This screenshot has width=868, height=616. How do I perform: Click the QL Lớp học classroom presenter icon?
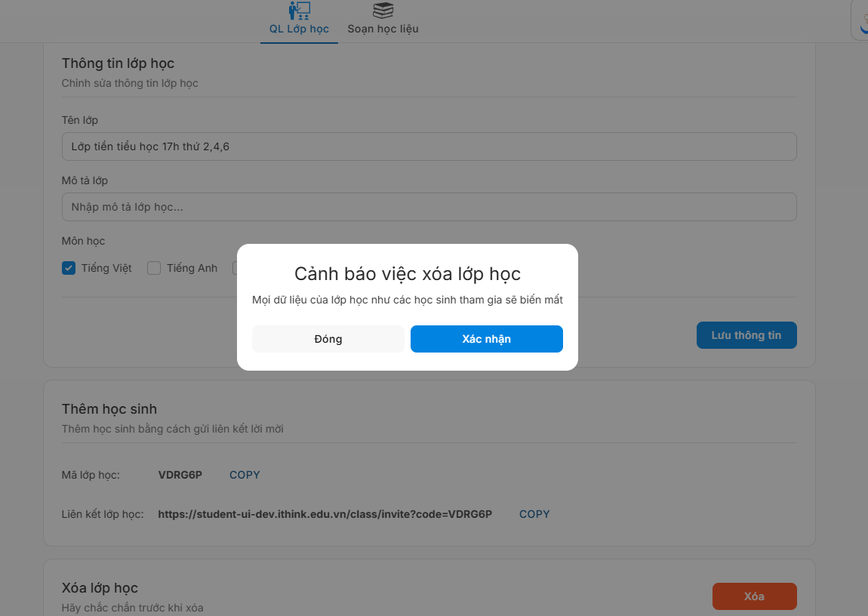coord(299,11)
